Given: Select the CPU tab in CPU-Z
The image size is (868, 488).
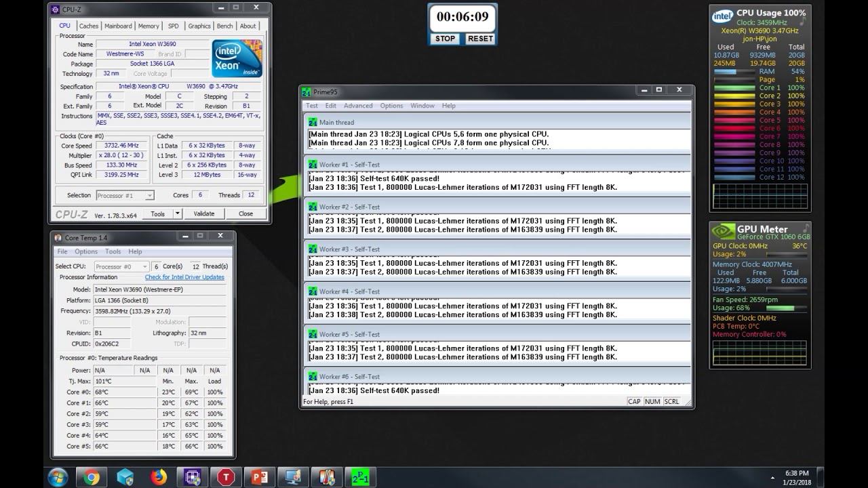Looking at the screenshot, I should 64,26.
